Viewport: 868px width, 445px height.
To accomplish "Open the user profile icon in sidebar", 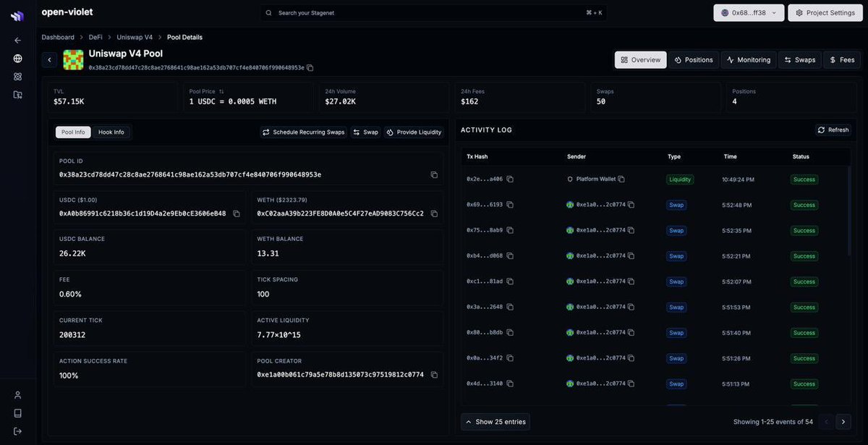I will pos(17,395).
